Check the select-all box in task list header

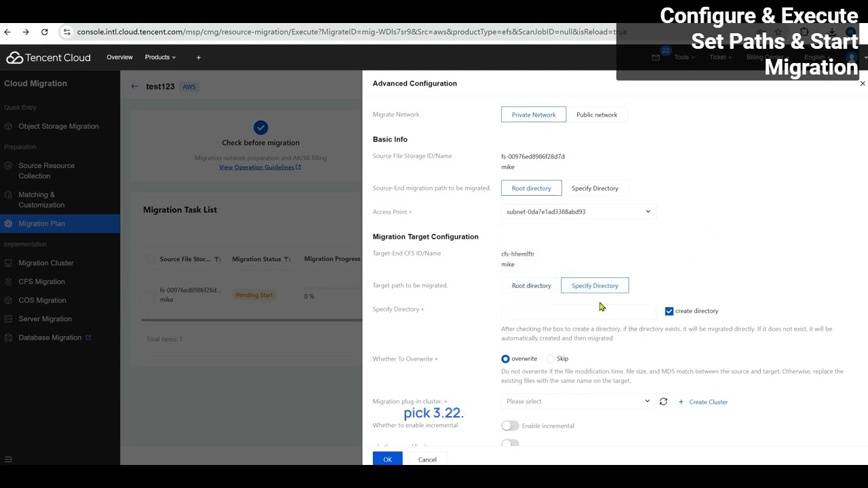tap(150, 259)
